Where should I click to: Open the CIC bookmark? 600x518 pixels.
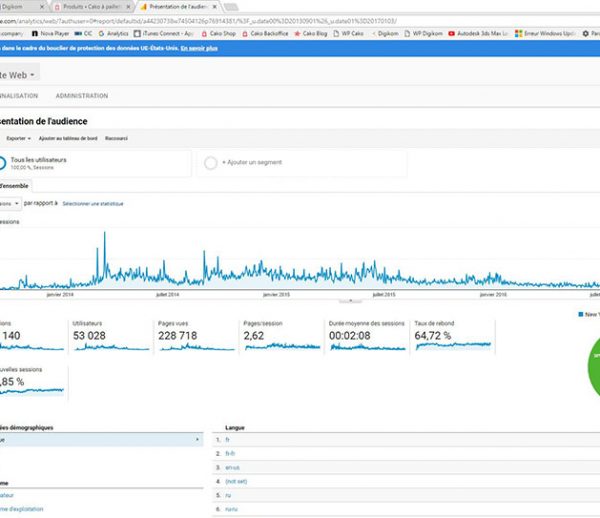click(83, 34)
